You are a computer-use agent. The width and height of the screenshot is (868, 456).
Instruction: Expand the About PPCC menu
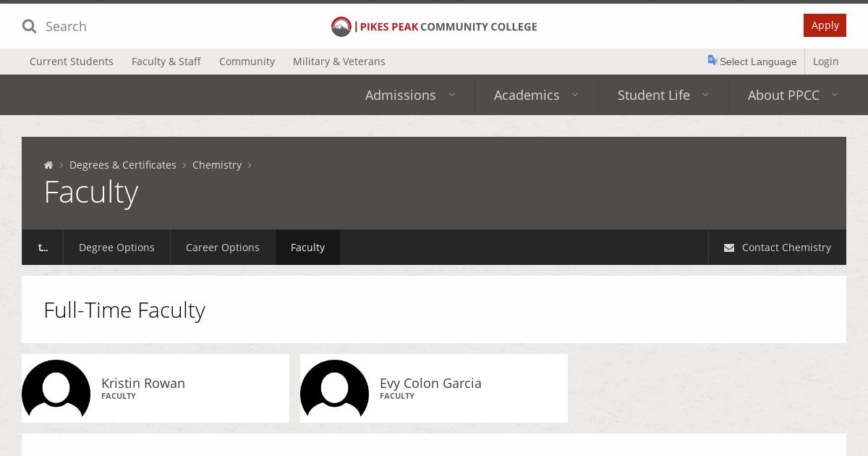click(793, 95)
